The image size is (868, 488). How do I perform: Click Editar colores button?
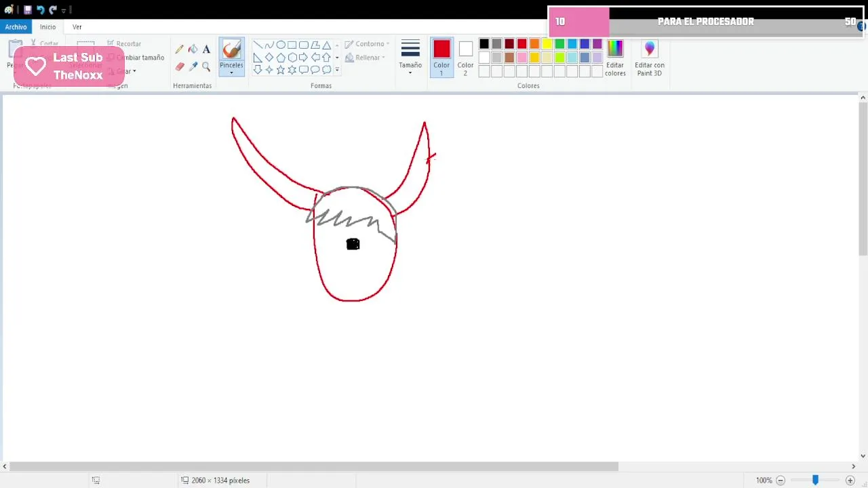point(615,58)
